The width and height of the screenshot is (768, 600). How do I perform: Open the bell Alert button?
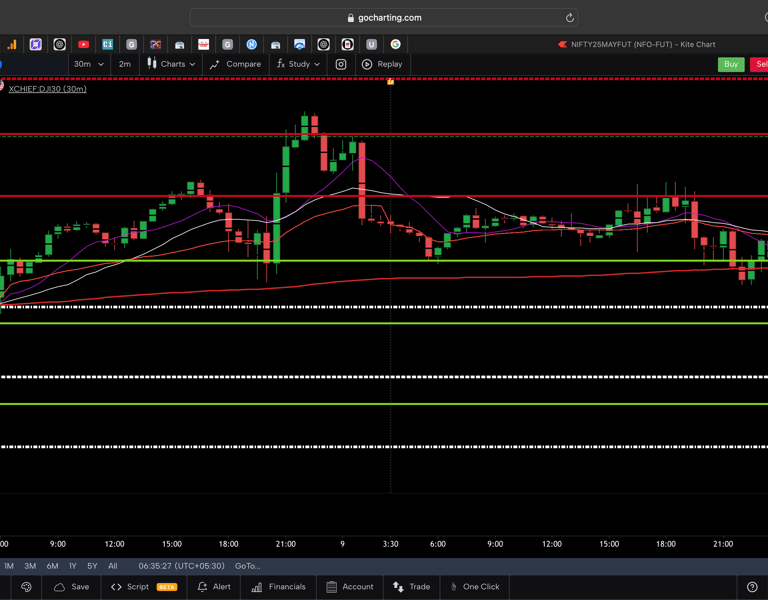click(214, 587)
